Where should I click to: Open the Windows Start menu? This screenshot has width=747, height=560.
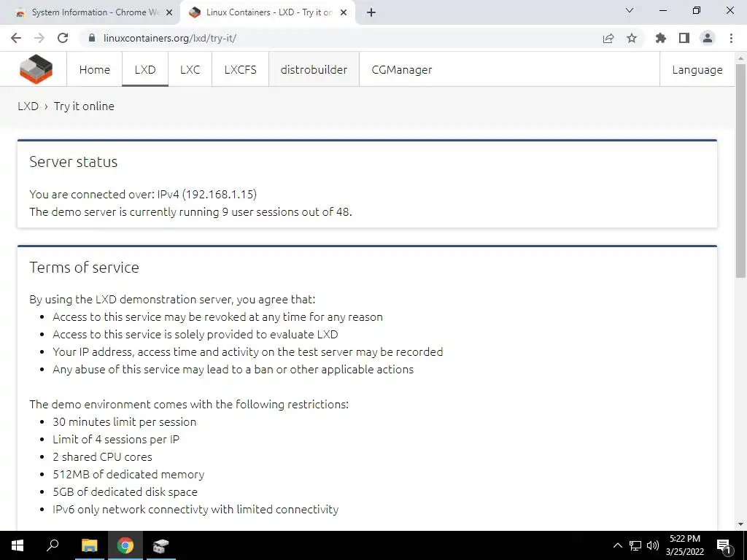click(x=18, y=545)
